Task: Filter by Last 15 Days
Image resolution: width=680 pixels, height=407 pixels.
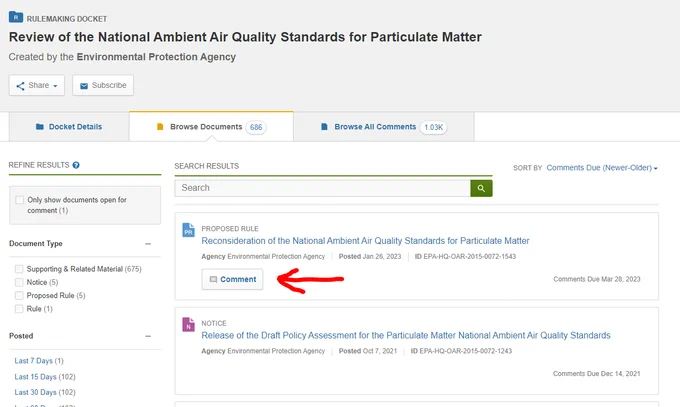Action: [x=35, y=377]
